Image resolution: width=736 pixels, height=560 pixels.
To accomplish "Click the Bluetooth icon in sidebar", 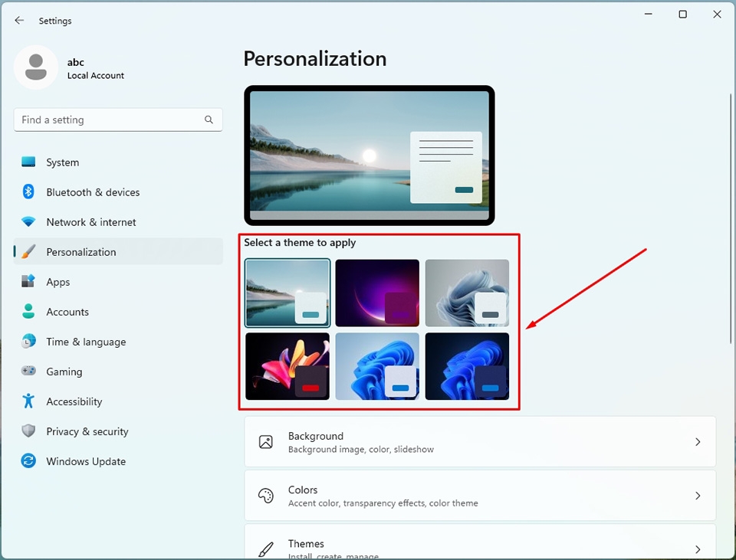I will pyautogui.click(x=28, y=192).
